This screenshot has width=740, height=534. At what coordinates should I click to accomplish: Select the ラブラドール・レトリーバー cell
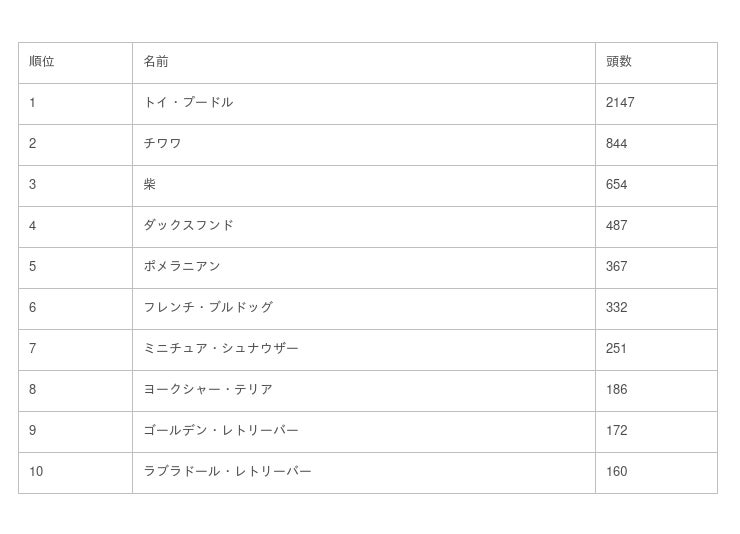tap(228, 472)
